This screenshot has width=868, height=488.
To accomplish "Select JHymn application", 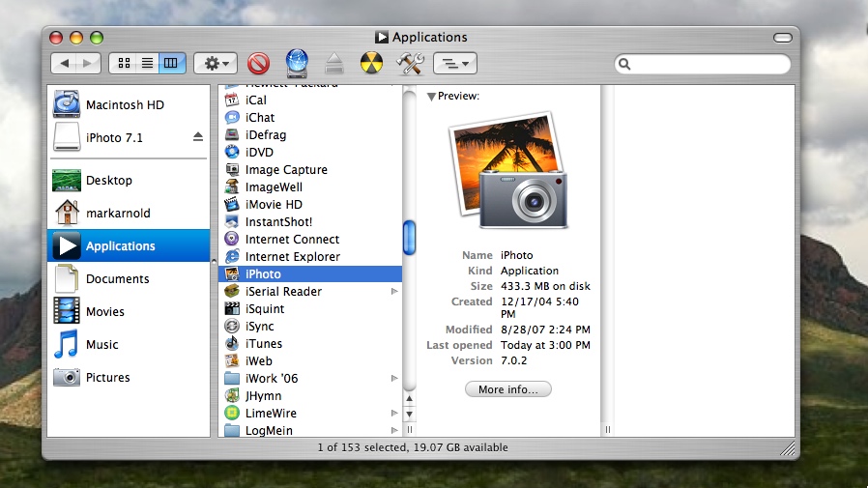I will click(310, 396).
